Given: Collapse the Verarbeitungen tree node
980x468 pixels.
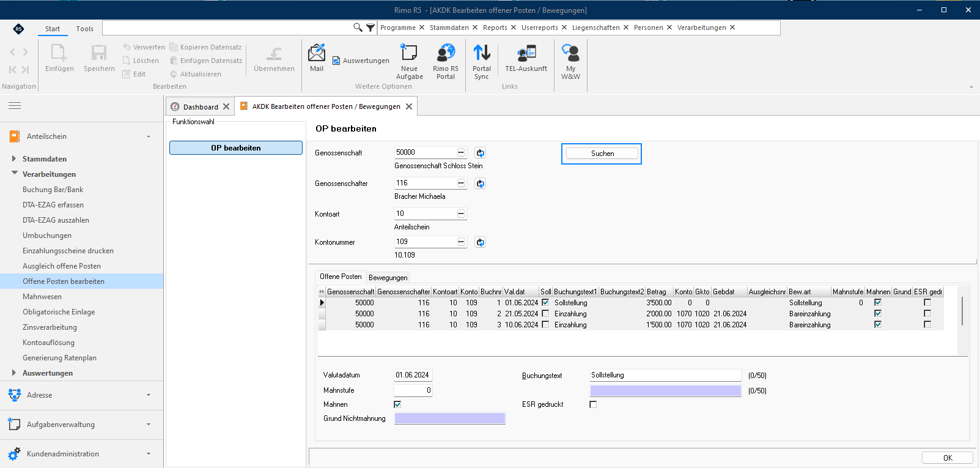Looking at the screenshot, I should 14,174.
